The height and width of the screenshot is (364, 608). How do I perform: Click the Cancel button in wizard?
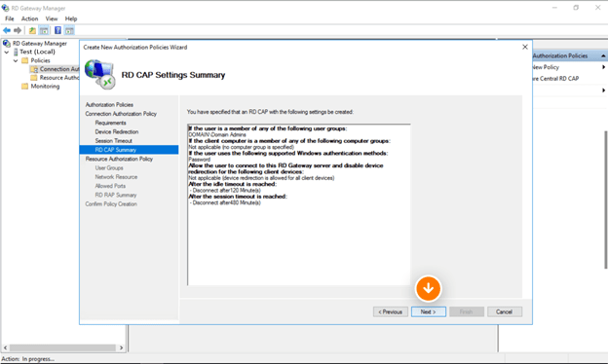click(505, 311)
